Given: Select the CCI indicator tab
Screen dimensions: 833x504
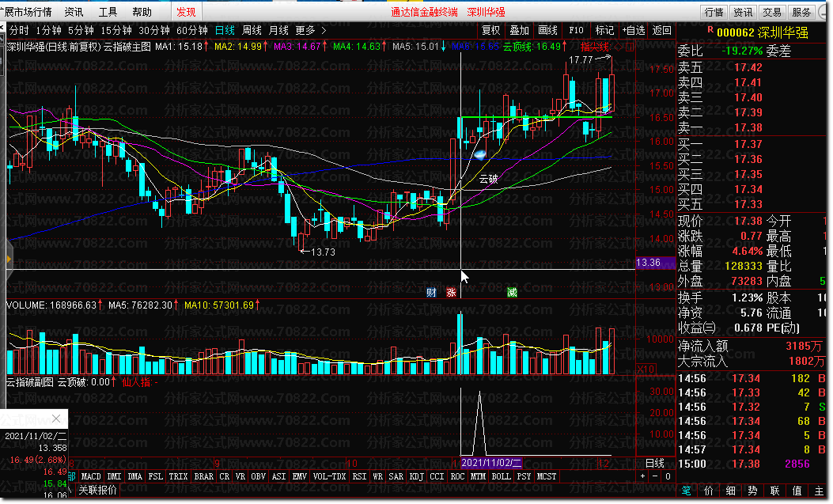Looking at the screenshot, I should [x=437, y=477].
